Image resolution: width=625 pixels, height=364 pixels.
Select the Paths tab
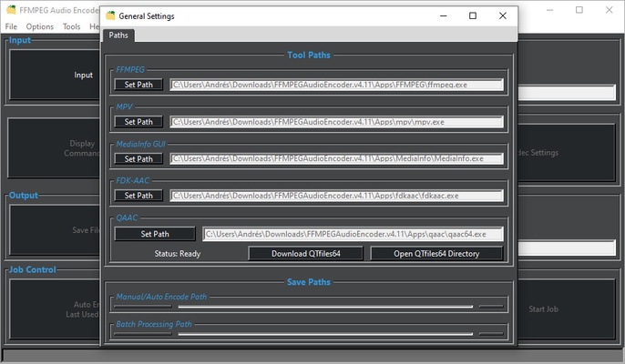[118, 35]
